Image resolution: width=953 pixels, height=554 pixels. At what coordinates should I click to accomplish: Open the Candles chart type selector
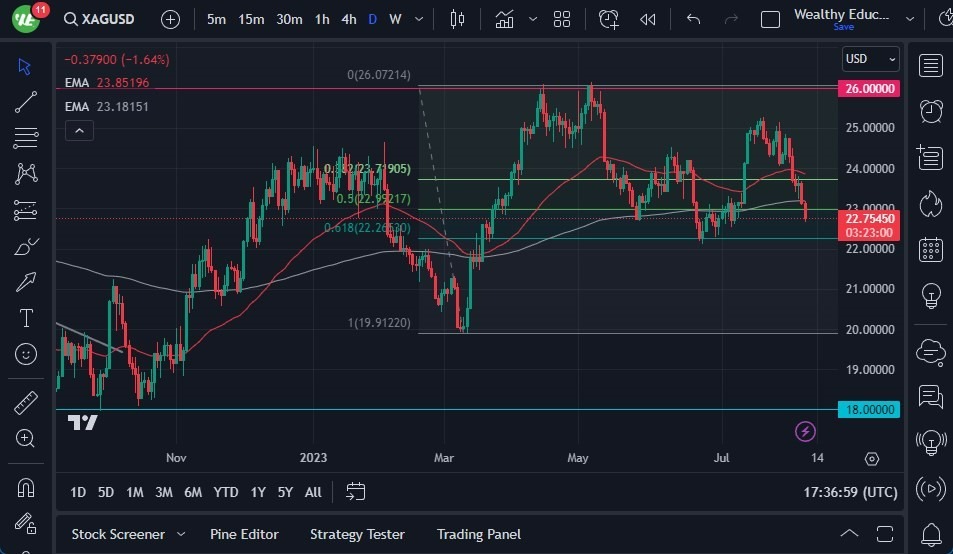point(458,19)
